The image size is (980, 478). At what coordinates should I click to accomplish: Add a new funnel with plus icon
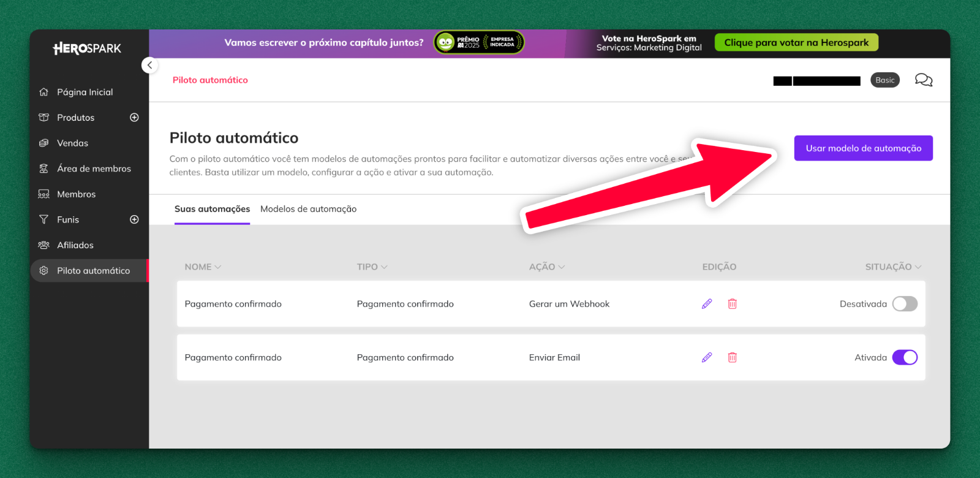pos(135,219)
